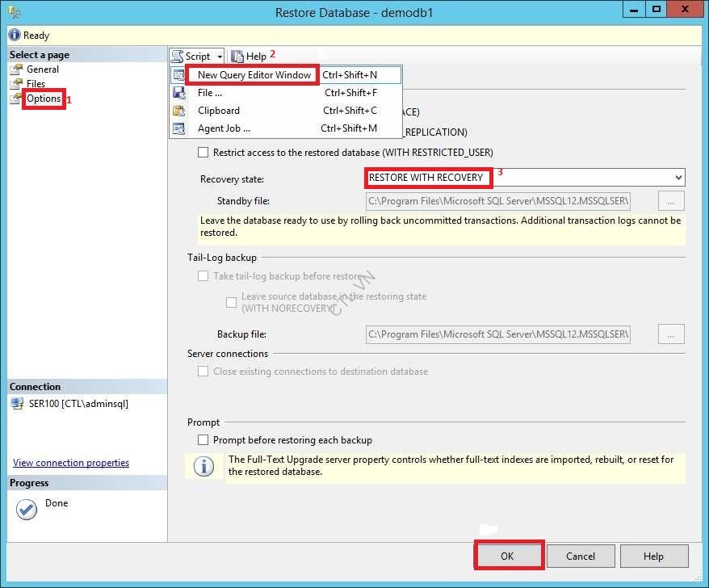Choose New Query Editor Window menu item

(x=254, y=75)
